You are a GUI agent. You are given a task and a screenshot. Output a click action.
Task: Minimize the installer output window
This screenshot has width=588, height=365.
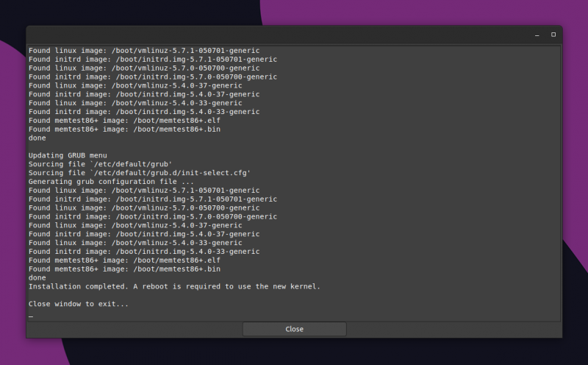tap(537, 35)
